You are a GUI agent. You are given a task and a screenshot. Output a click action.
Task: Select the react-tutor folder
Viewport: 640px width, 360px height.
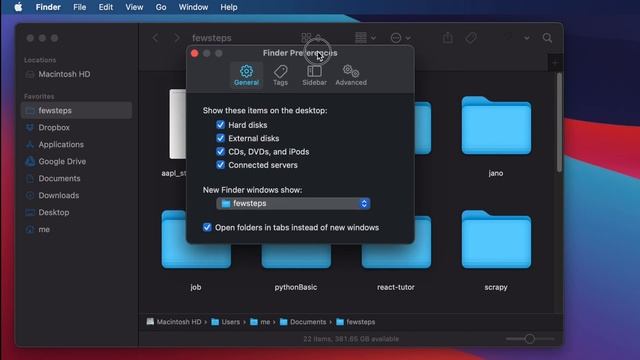[396, 257]
